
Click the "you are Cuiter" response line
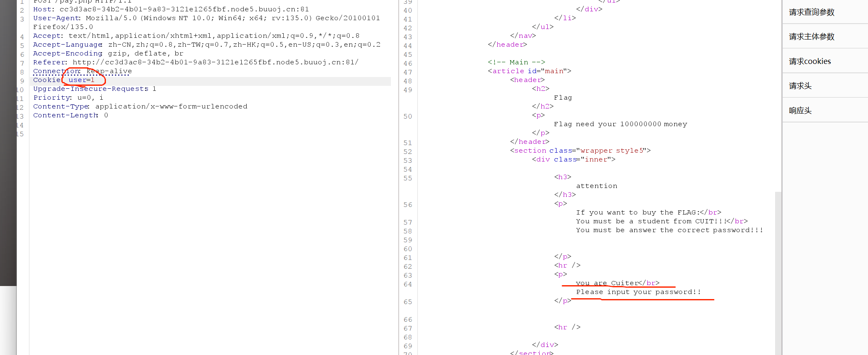click(607, 283)
